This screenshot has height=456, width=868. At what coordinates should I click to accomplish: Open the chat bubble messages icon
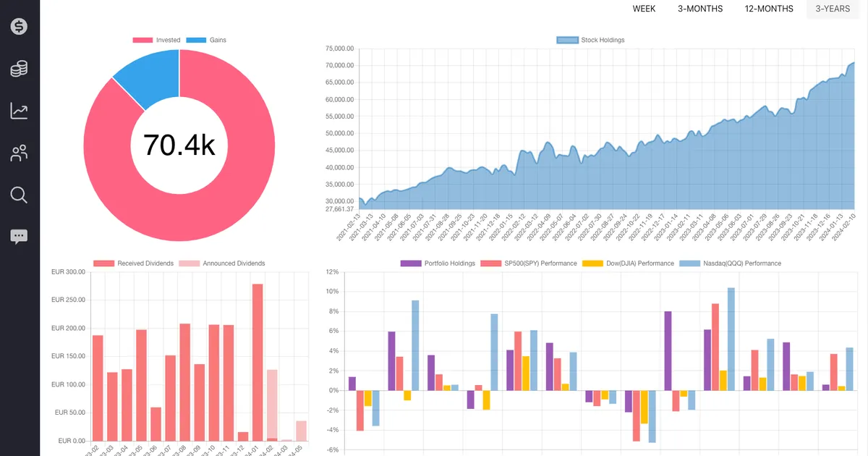point(20,237)
